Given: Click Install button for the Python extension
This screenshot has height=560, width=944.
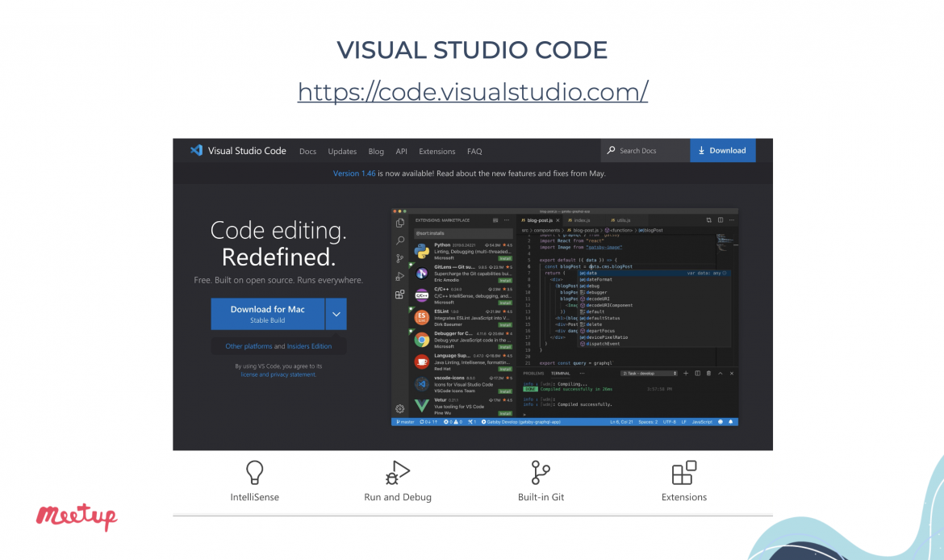Looking at the screenshot, I should (x=505, y=258).
